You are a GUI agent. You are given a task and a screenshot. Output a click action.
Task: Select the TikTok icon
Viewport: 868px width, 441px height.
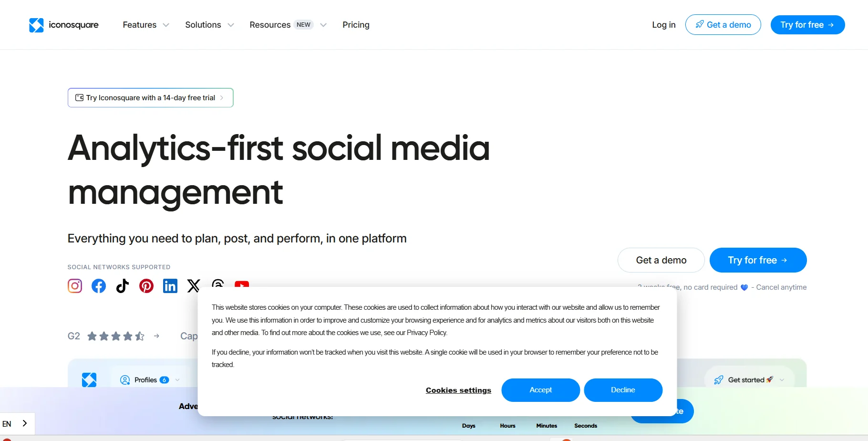point(123,286)
